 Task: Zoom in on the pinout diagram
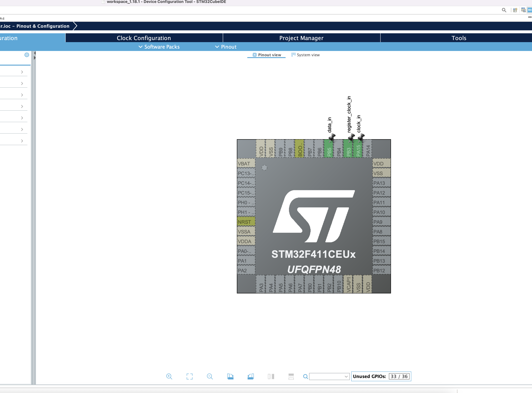169,377
